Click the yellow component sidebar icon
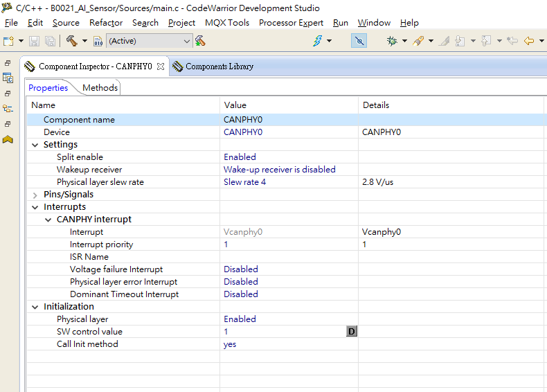This screenshot has height=392, width=547. (8, 140)
